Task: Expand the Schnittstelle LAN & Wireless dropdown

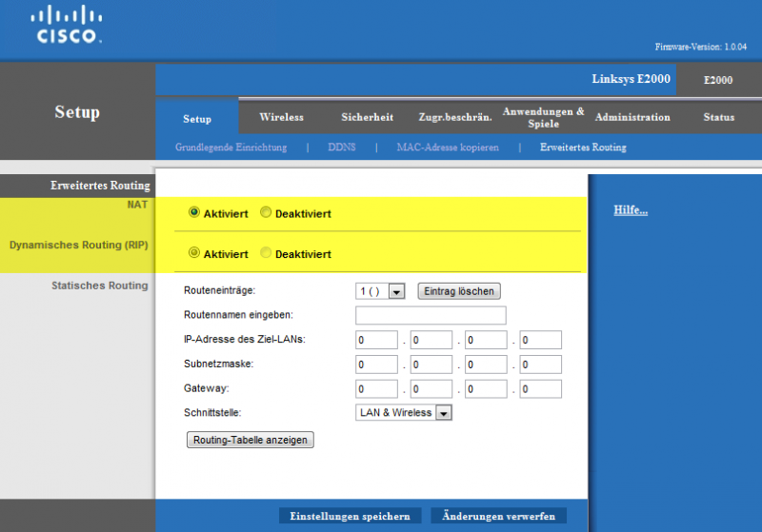Action: (x=403, y=413)
